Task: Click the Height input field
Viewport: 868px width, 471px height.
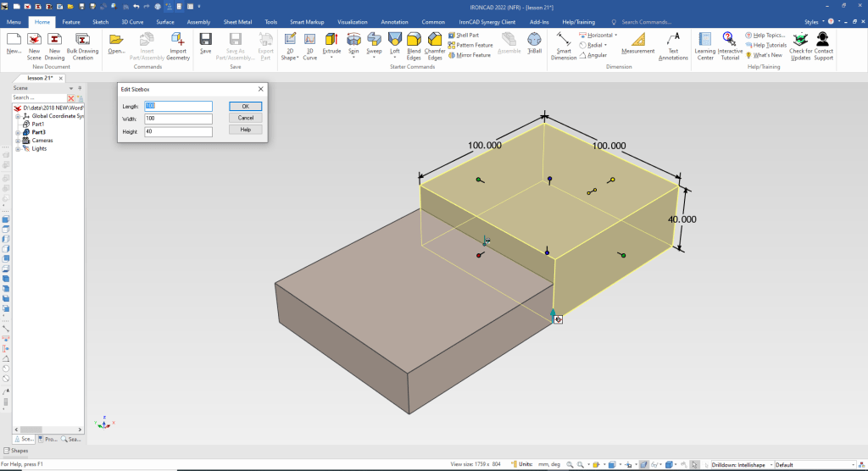Action: [x=178, y=131]
